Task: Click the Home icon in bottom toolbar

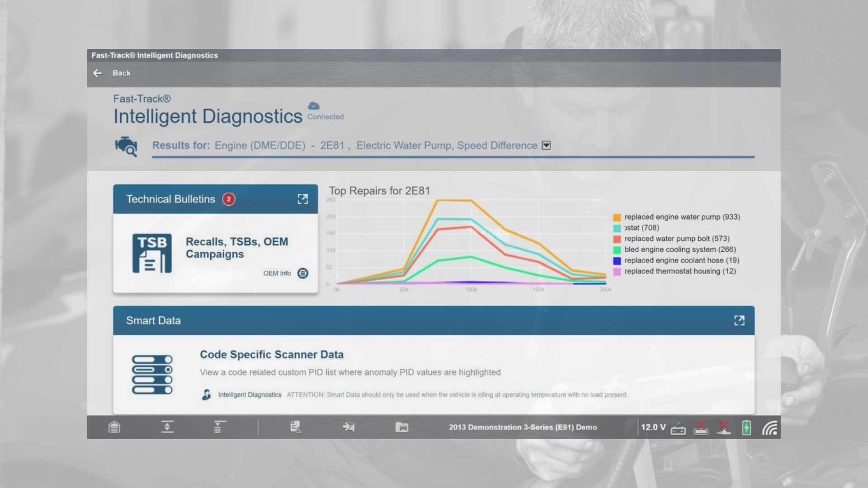Action: point(114,427)
